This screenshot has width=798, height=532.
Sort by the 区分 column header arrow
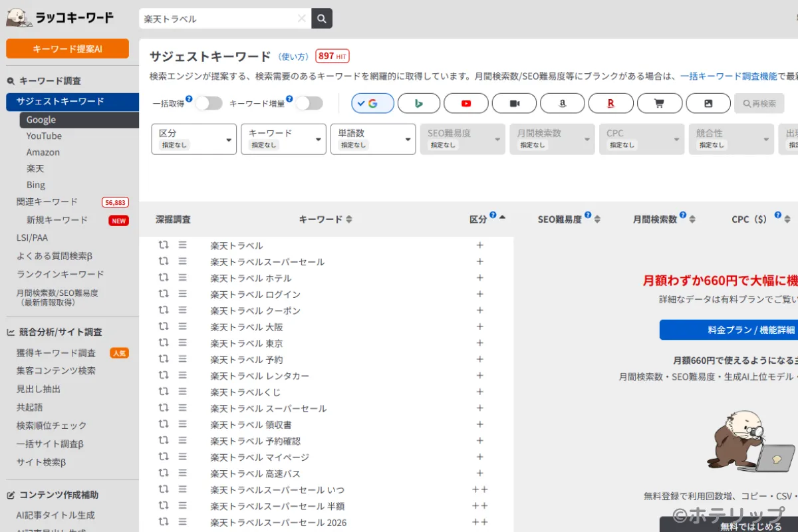(502, 217)
